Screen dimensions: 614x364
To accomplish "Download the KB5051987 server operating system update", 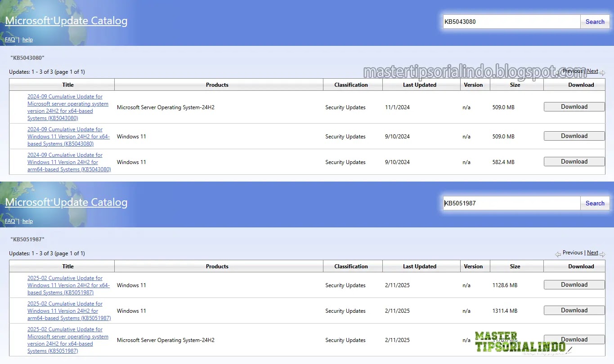I will (574, 340).
